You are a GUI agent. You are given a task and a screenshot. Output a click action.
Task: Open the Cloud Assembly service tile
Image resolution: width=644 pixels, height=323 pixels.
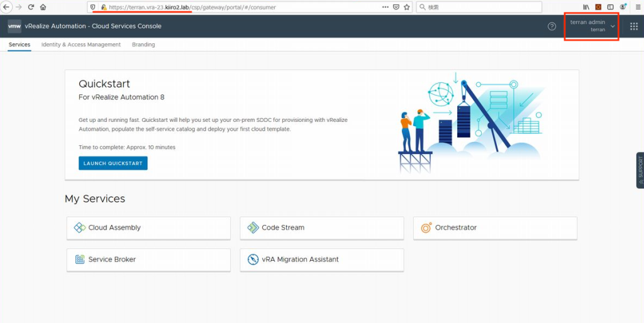coord(148,227)
